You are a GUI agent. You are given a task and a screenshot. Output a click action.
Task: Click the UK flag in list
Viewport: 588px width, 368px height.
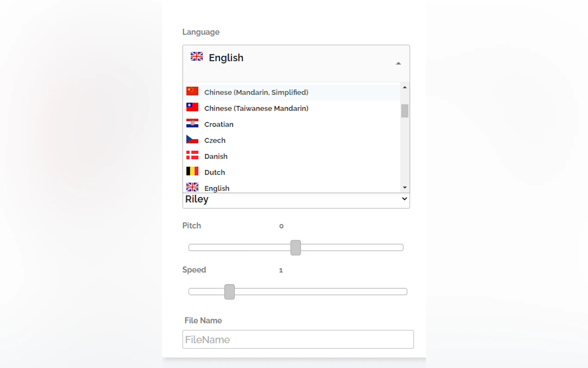[192, 187]
